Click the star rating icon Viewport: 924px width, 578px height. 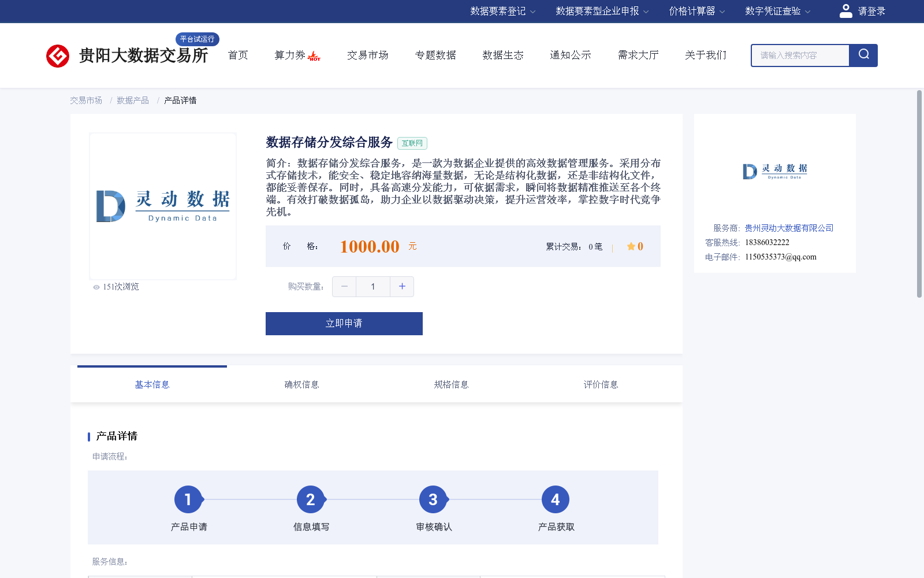coord(631,247)
